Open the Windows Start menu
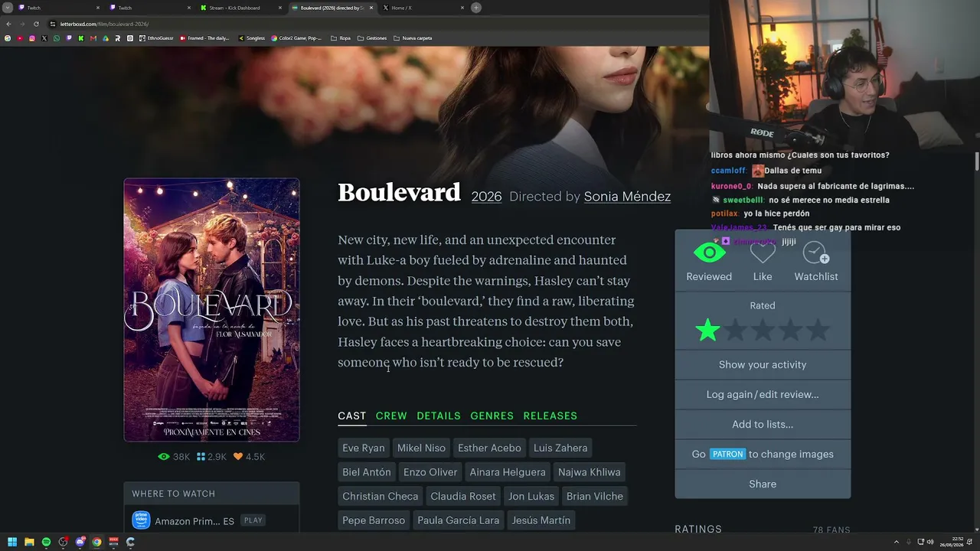The height and width of the screenshot is (551, 980). coord(12,542)
